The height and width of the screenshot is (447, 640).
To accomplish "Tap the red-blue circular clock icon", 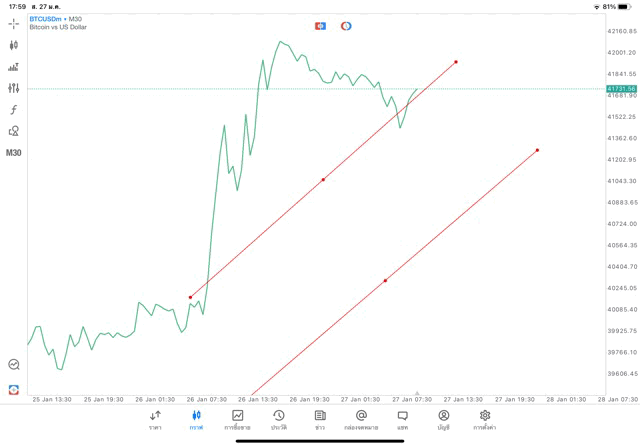I will coord(346,26).
